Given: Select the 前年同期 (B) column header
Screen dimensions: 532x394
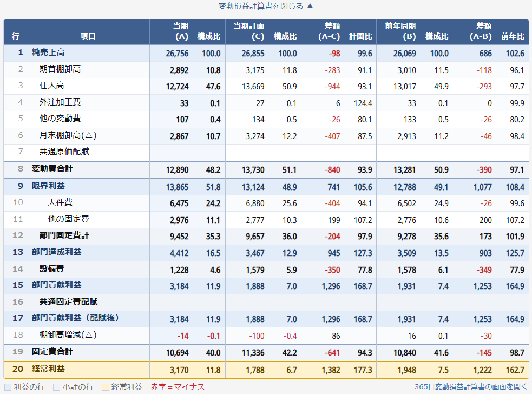Looking at the screenshot, I should coord(400,31).
